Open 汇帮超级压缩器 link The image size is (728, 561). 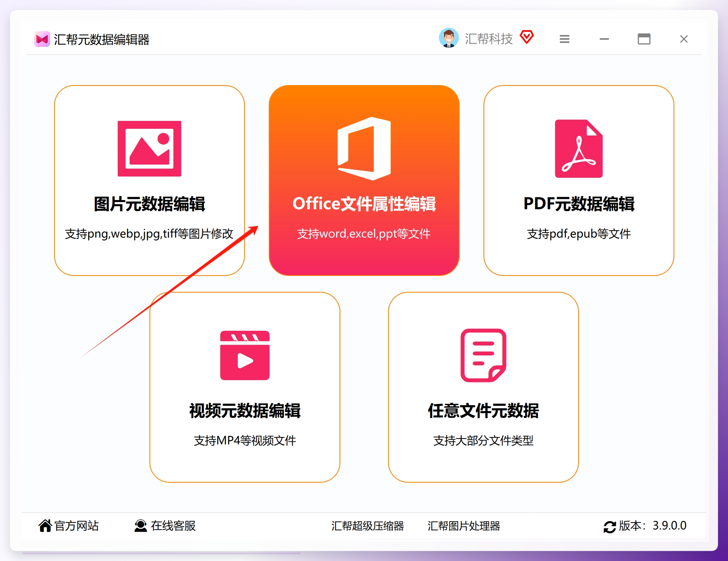pos(368,526)
